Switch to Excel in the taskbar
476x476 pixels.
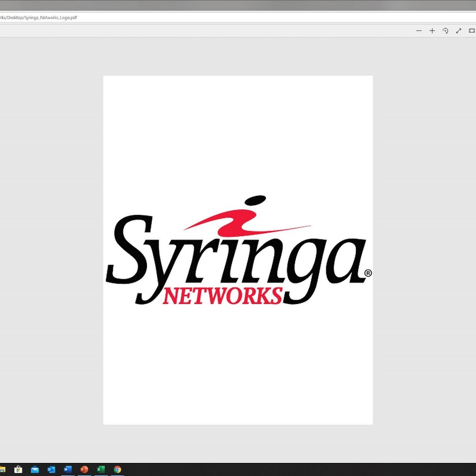tap(101, 469)
